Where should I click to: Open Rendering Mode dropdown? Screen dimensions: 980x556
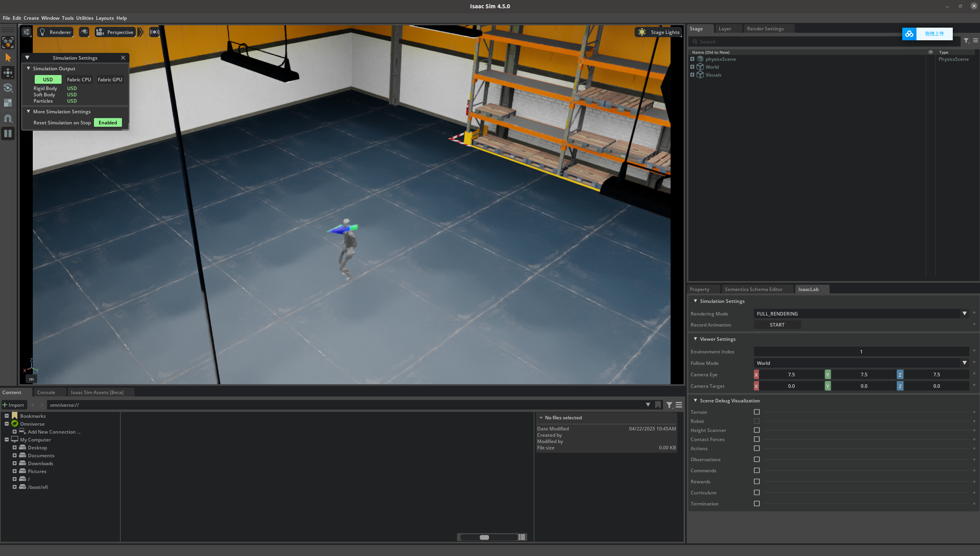964,314
